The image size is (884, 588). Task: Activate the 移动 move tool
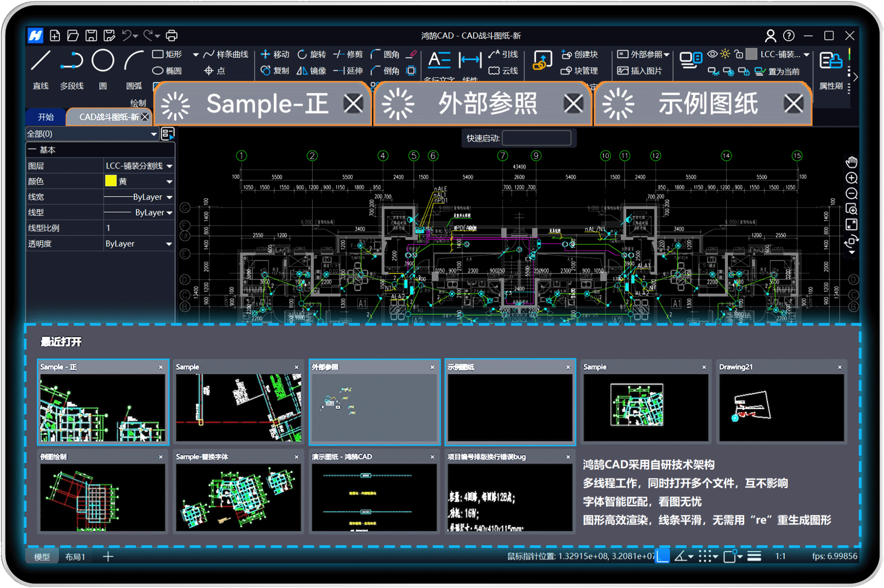(275, 54)
